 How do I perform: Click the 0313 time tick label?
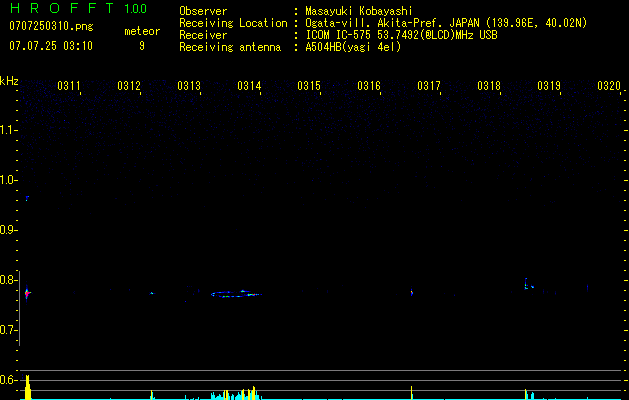[189, 85]
